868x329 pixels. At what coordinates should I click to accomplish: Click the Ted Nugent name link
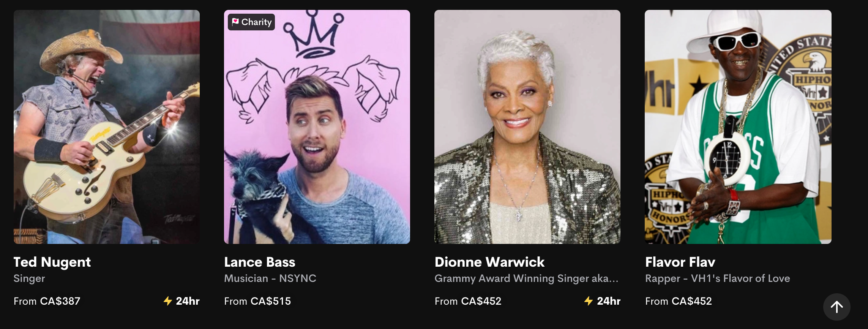[52, 262]
